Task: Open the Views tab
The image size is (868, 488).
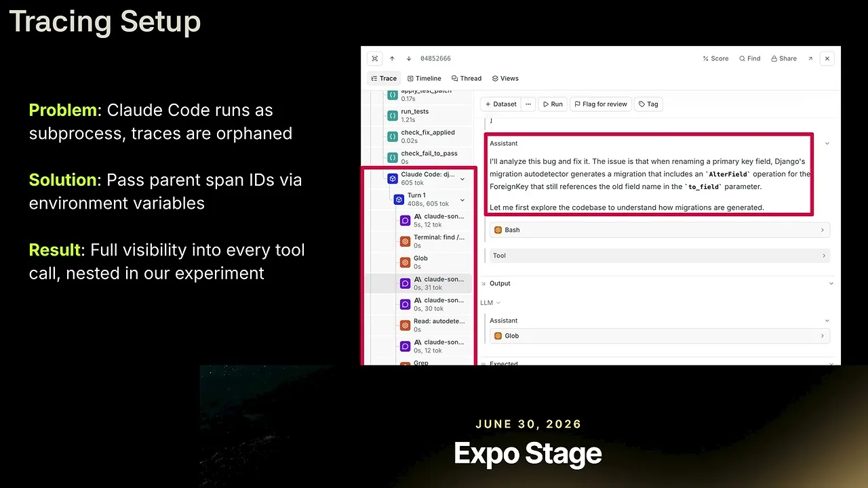Action: click(505, 79)
